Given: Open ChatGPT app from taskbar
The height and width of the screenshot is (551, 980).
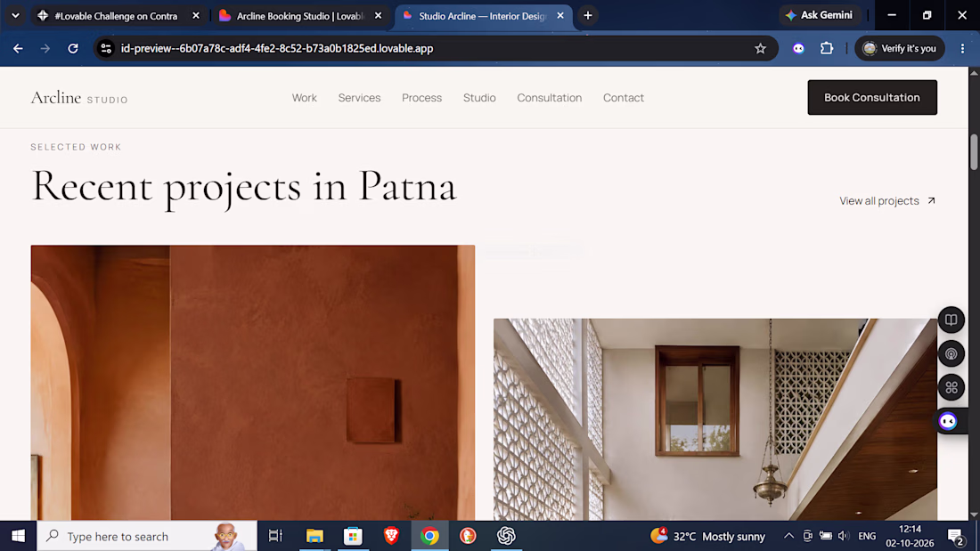Looking at the screenshot, I should [x=506, y=536].
